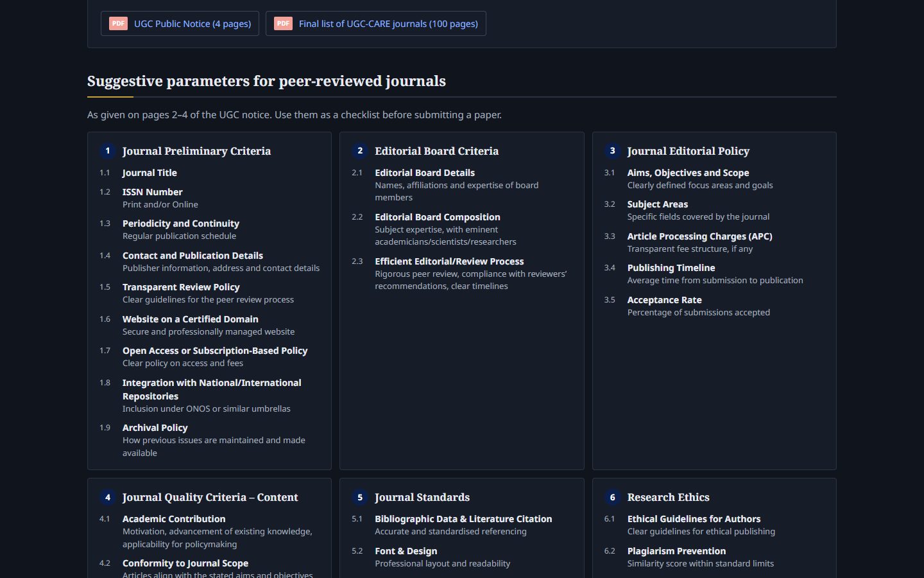
Task: Click 'Website on a Certified Domain' item
Action: [x=191, y=319]
